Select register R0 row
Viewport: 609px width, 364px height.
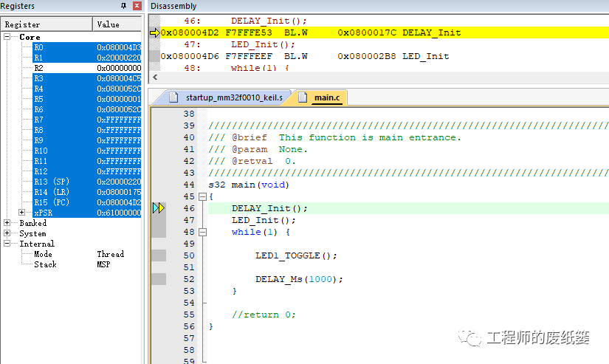tap(86, 47)
